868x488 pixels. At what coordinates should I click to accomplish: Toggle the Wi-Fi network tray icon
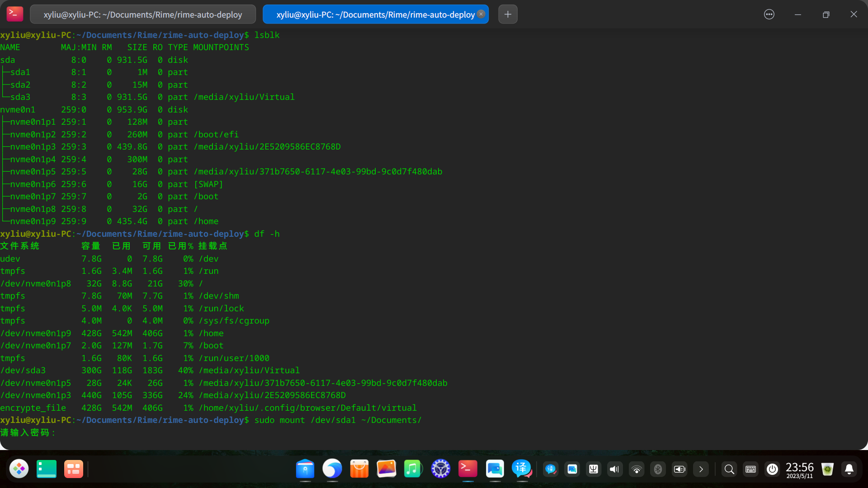click(637, 469)
